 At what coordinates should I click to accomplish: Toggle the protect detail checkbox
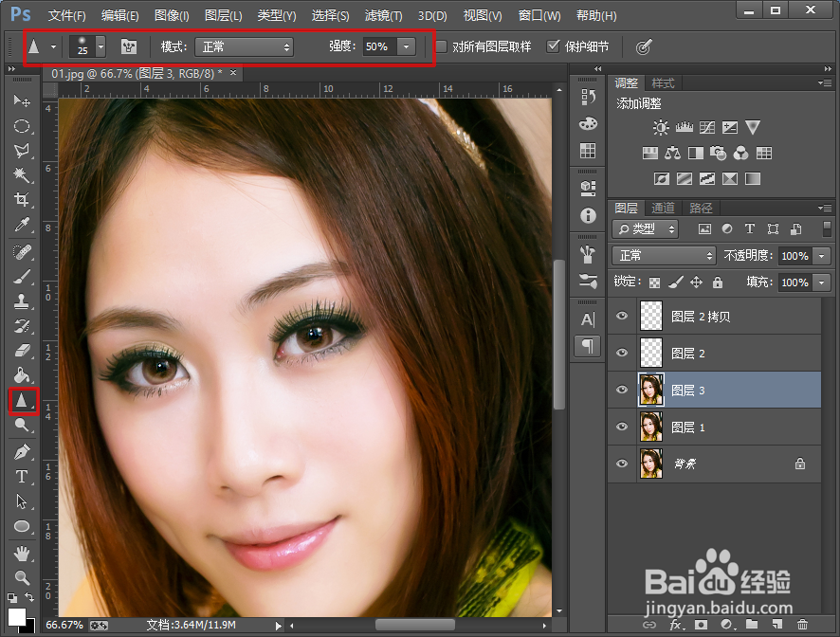[x=553, y=46]
